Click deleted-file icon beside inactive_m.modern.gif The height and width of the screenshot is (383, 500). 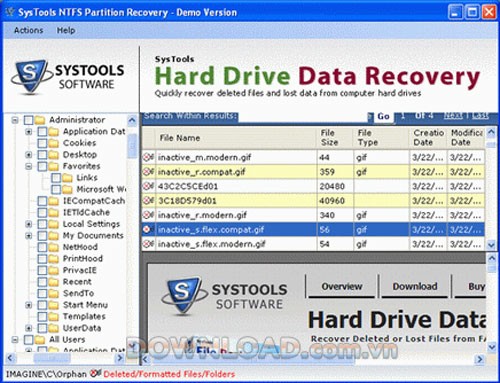[x=148, y=157]
